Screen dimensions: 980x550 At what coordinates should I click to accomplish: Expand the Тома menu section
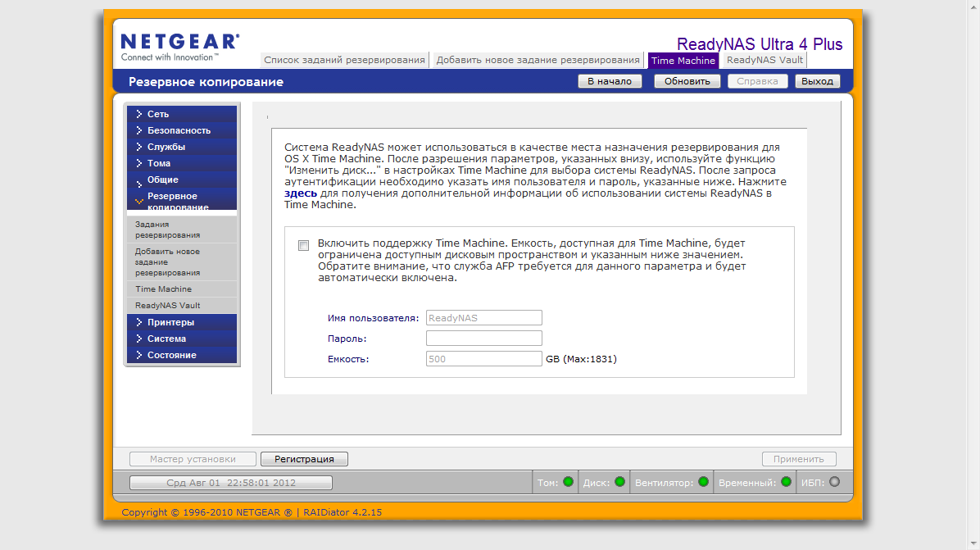(182, 162)
